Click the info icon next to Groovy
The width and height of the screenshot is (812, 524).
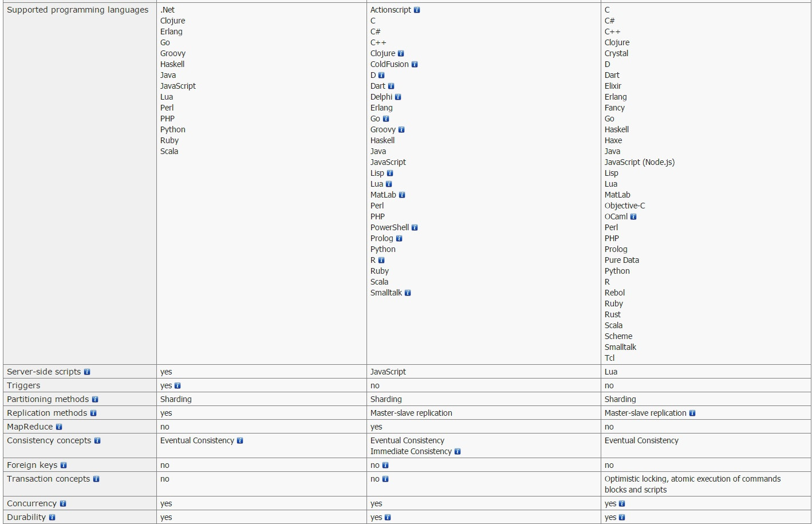(x=401, y=130)
